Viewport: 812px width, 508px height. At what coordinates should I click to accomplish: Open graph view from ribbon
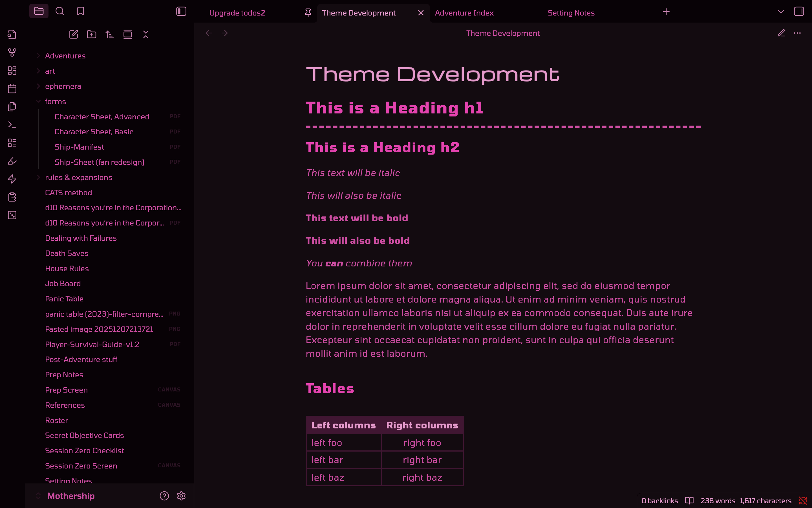point(12,52)
